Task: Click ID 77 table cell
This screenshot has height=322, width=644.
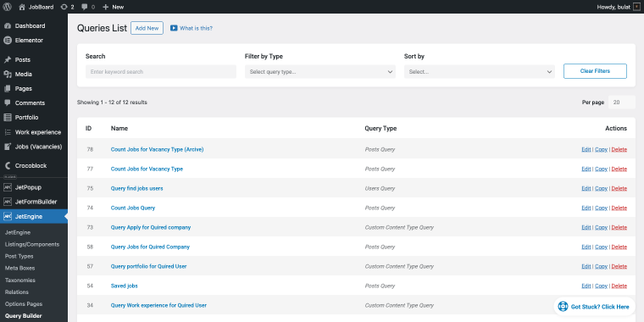Action: coord(90,169)
